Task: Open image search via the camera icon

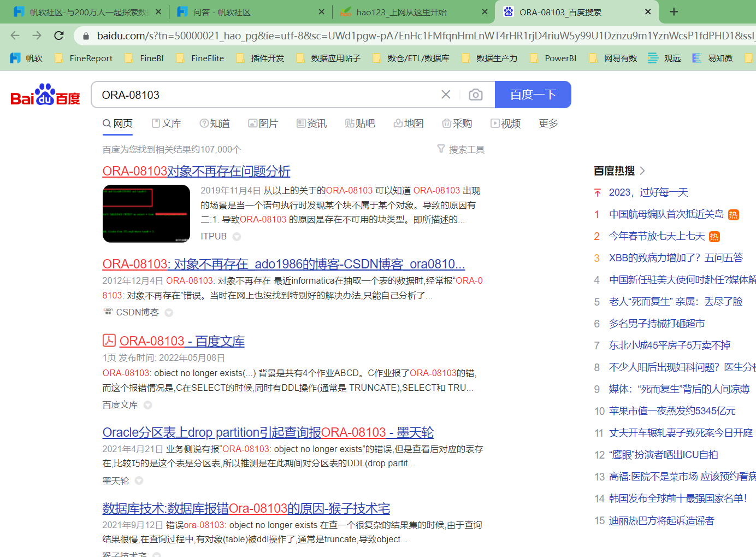Action: [476, 95]
